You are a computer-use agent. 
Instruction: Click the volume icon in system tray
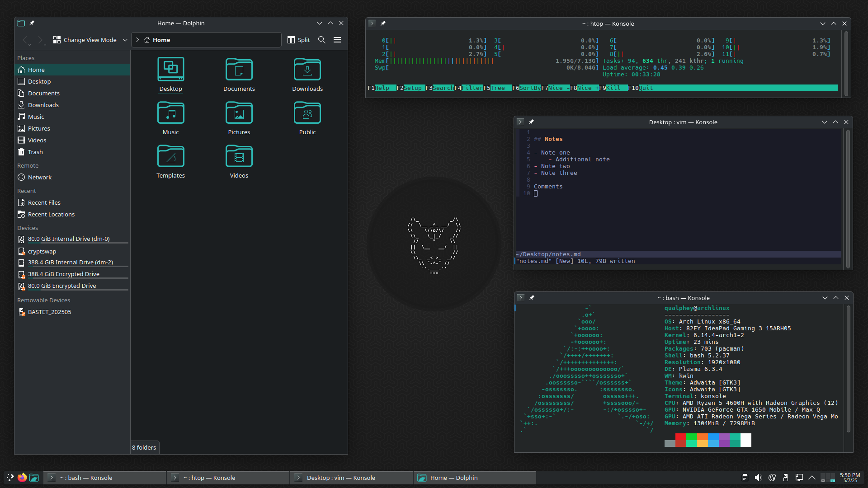coord(758,478)
